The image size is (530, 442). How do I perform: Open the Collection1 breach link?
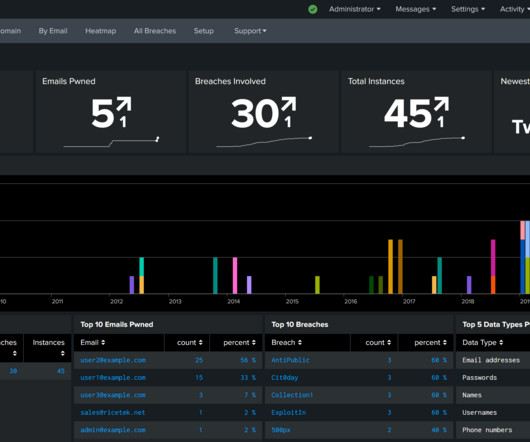292,395
